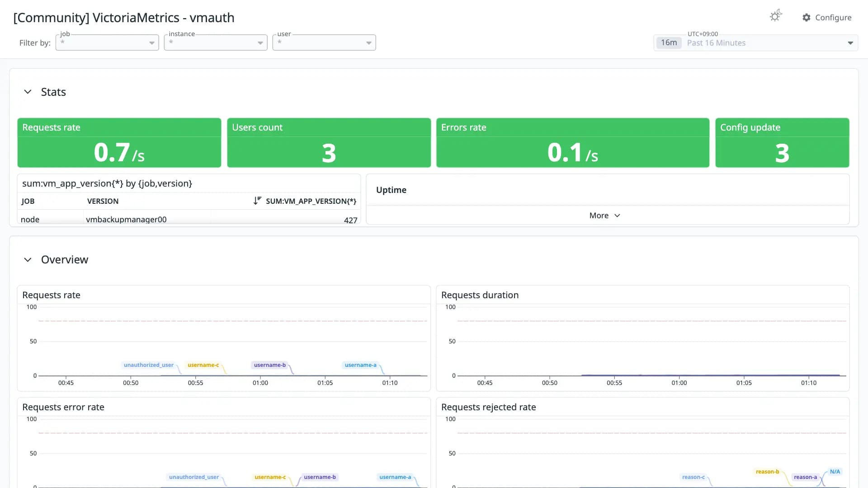The width and height of the screenshot is (868, 488).
Task: Sort table by the VERSION column header
Action: [103, 201]
